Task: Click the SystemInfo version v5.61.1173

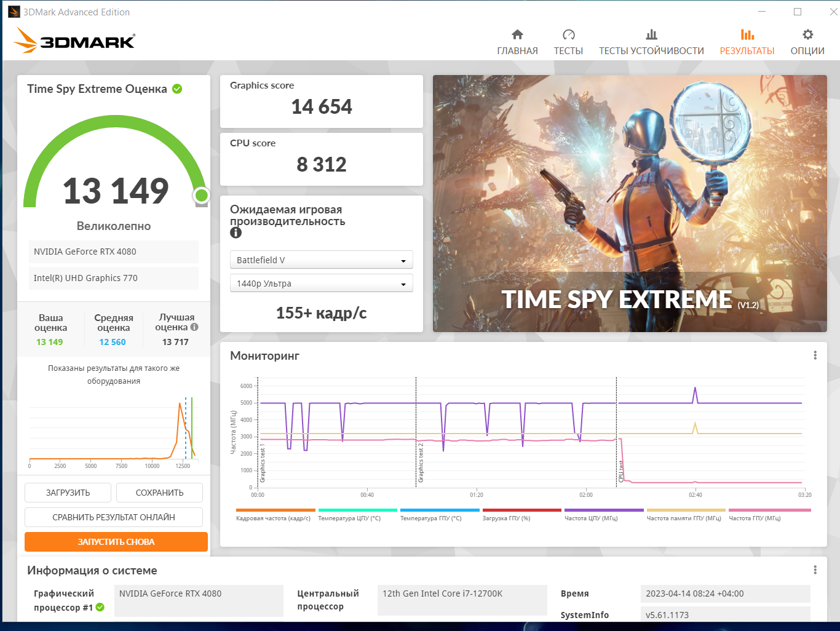Action: click(x=726, y=614)
